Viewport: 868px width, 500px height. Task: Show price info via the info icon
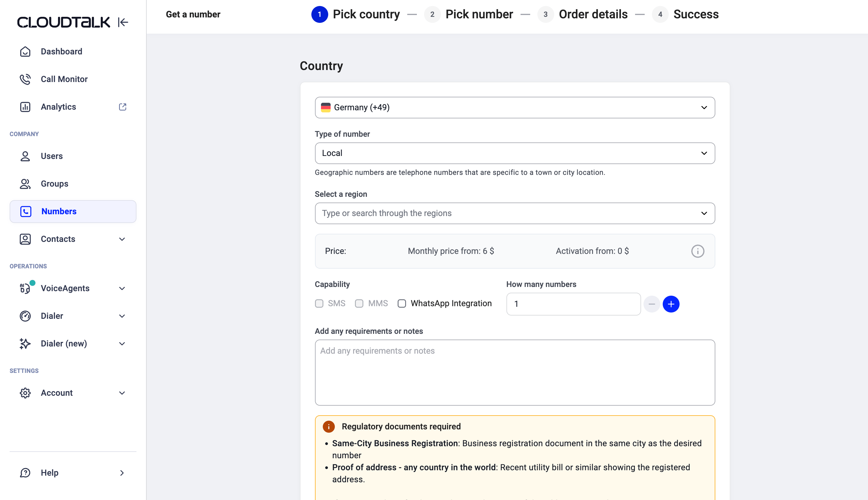tap(697, 251)
